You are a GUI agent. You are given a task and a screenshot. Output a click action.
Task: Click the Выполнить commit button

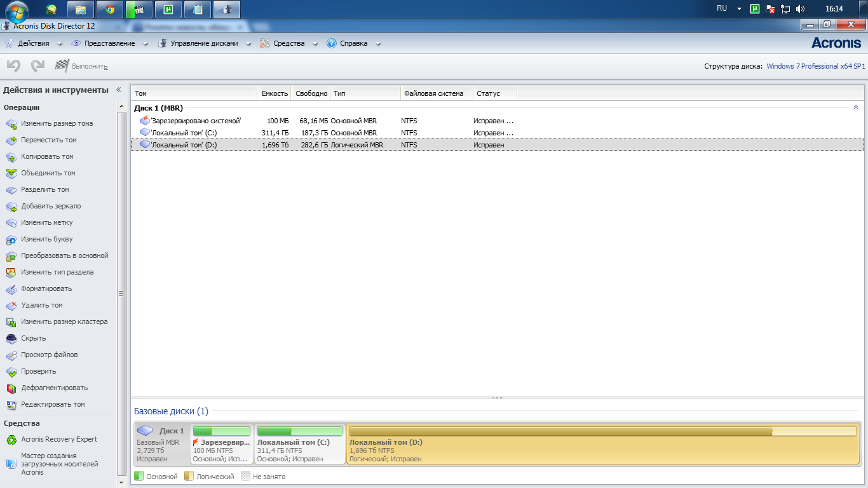click(x=81, y=66)
